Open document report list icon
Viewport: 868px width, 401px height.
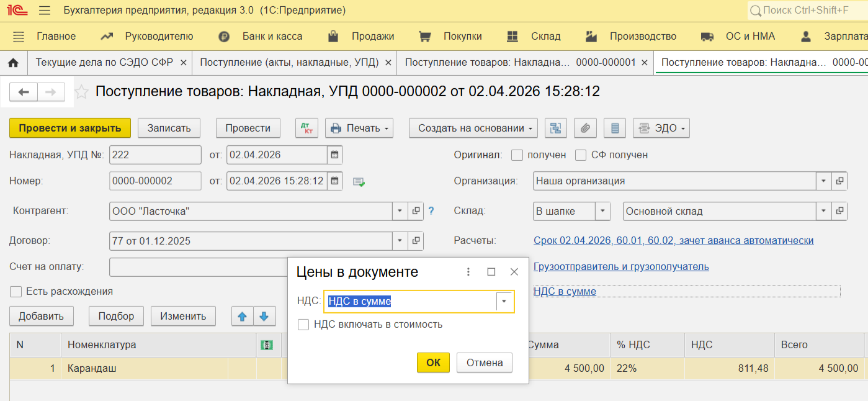[x=615, y=128]
